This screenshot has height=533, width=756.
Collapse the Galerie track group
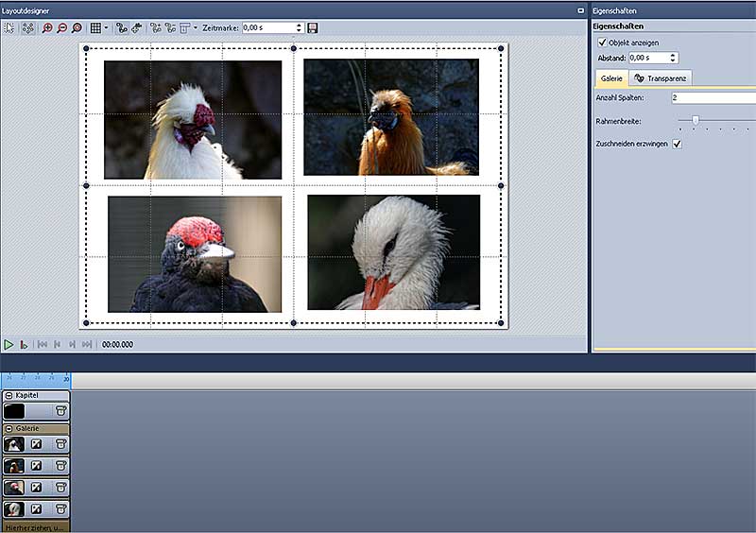pyautogui.click(x=9, y=428)
